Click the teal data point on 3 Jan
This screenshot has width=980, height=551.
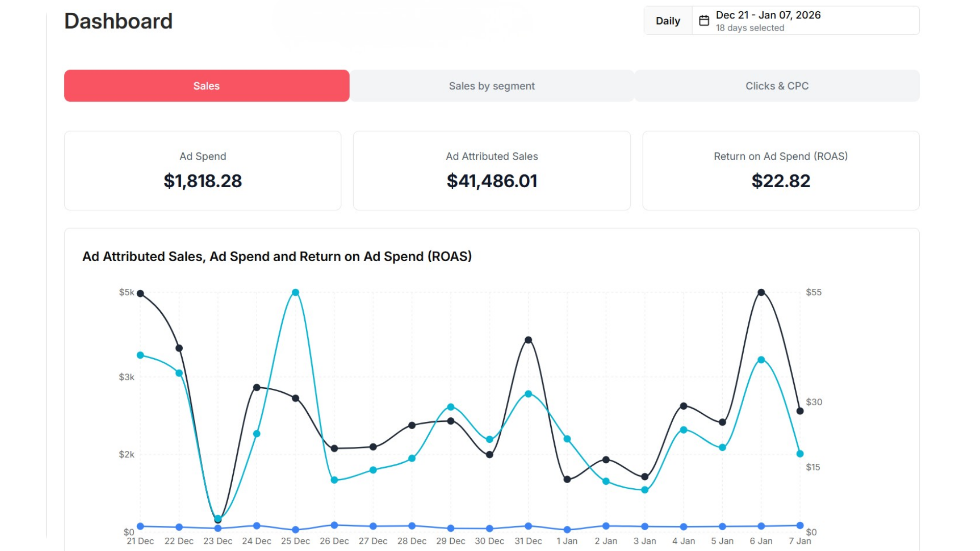pyautogui.click(x=645, y=490)
